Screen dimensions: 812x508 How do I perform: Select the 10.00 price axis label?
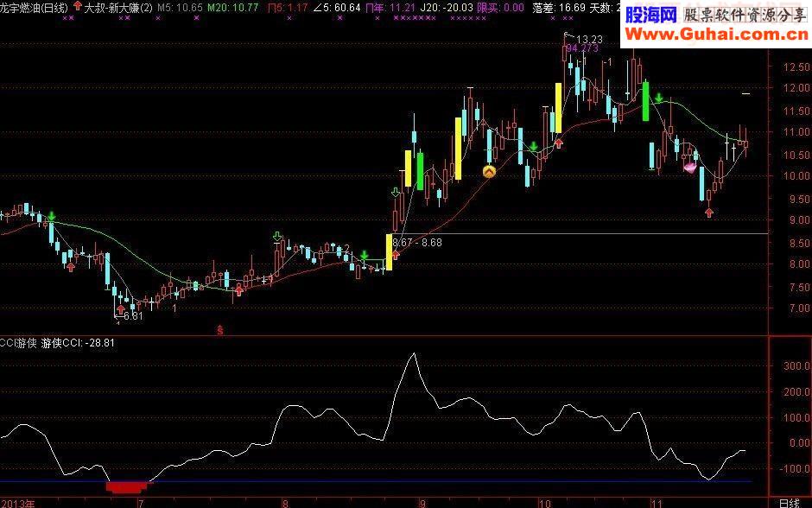click(x=796, y=176)
